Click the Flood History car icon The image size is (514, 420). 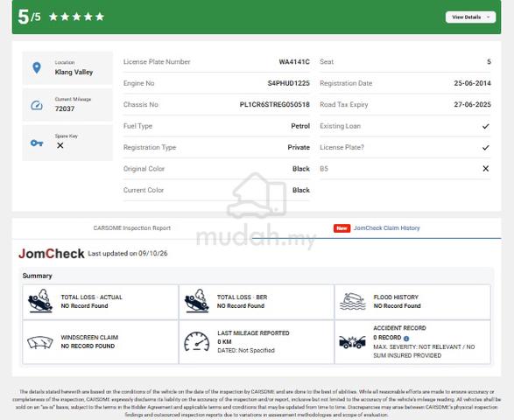tap(353, 301)
